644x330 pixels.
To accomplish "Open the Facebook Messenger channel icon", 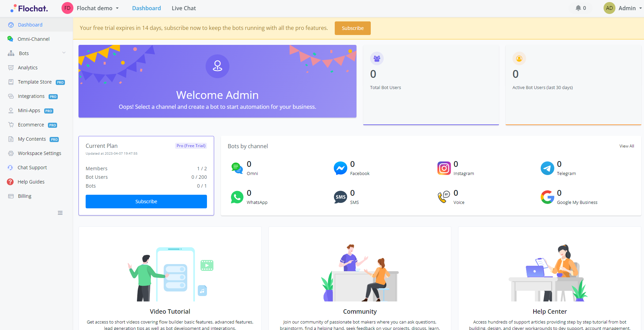I will (340, 168).
